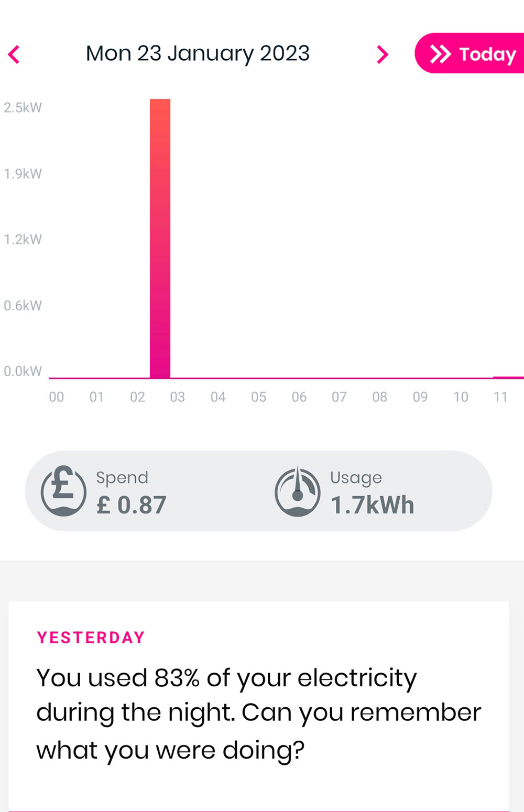The image size is (524, 812).
Task: Tap the 1.2kW axis label
Action: tap(23, 239)
